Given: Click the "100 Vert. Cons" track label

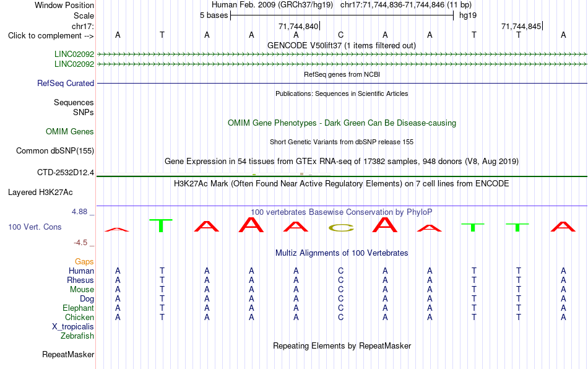Looking at the screenshot, I should point(35,227).
